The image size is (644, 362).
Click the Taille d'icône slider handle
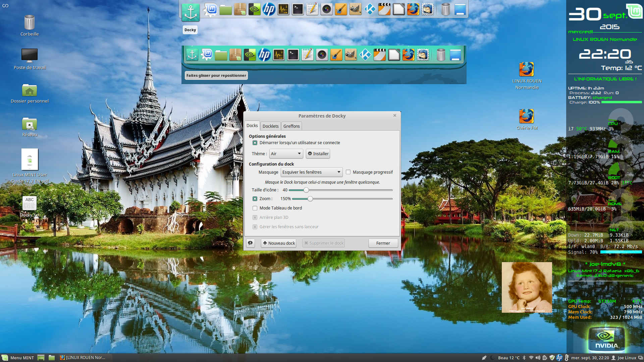pyautogui.click(x=306, y=190)
